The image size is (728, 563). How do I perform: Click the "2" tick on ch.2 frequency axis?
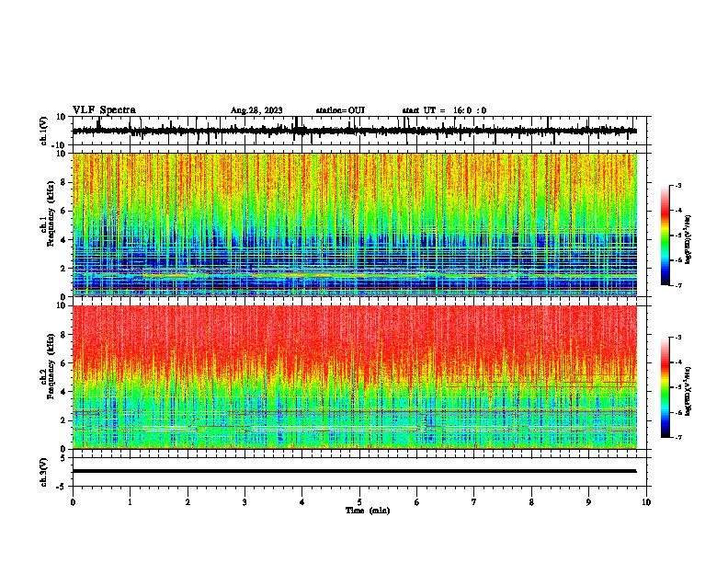click(x=63, y=419)
